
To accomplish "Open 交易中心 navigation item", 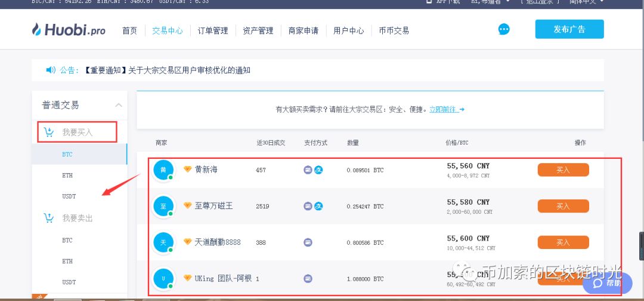I will coord(168,30).
